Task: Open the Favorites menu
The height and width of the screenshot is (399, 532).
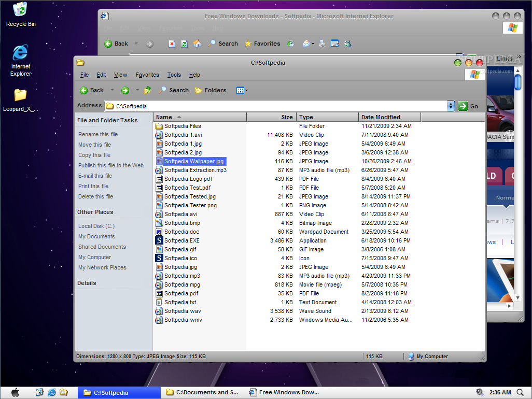Action: click(147, 75)
